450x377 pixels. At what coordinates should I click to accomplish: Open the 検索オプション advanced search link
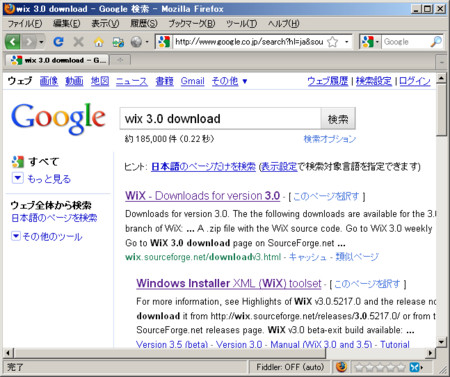[330, 139]
